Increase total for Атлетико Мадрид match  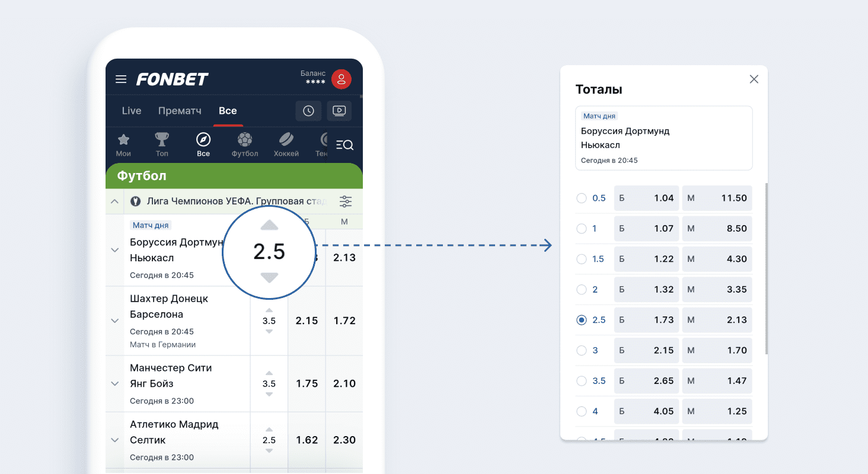(x=269, y=430)
